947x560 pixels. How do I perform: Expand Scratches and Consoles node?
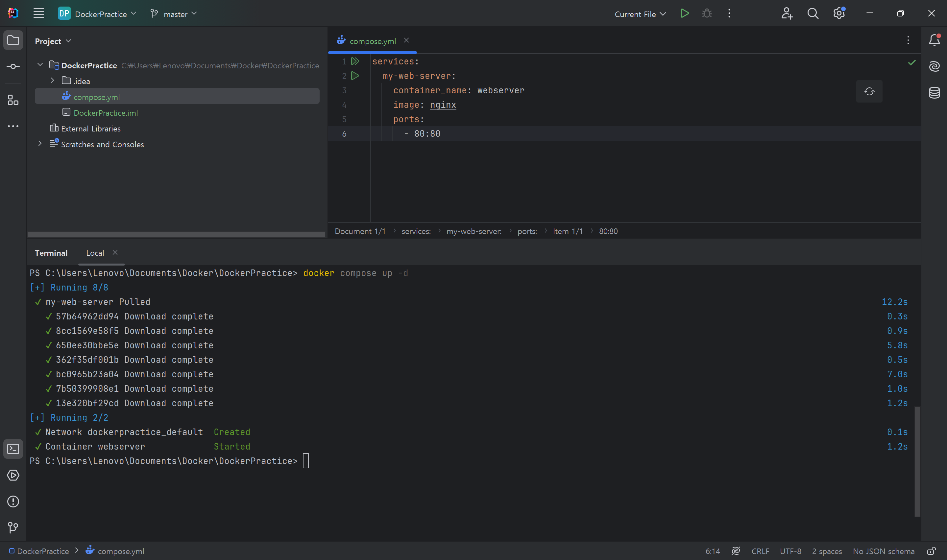pyautogui.click(x=40, y=143)
